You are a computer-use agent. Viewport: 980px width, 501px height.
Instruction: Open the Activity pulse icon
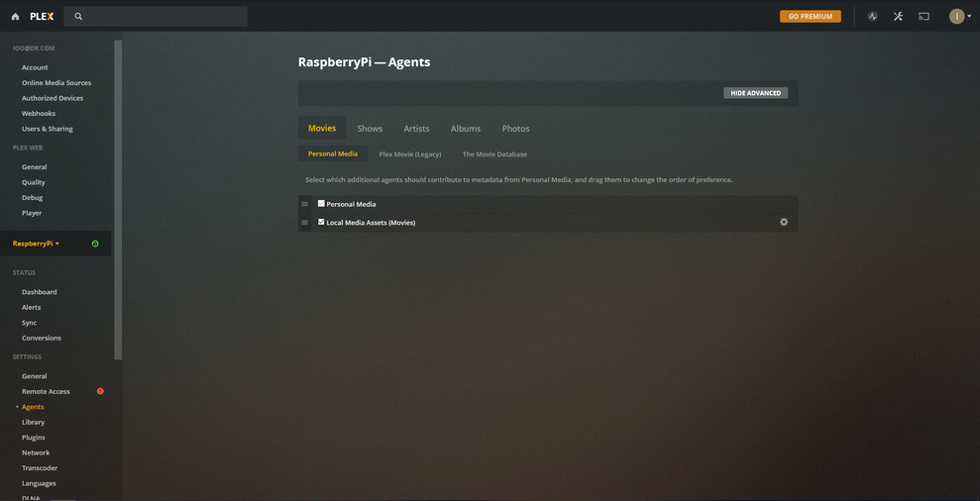873,17
